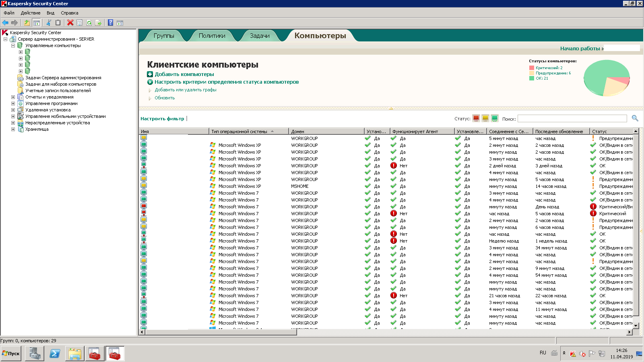Collapse the Управляемые компьютеры tree node
The width and height of the screenshot is (644, 362).
pyautogui.click(x=13, y=45)
